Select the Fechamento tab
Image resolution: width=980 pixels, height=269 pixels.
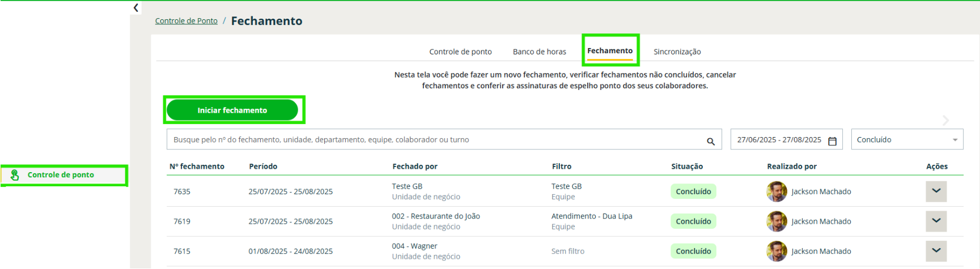(x=610, y=51)
